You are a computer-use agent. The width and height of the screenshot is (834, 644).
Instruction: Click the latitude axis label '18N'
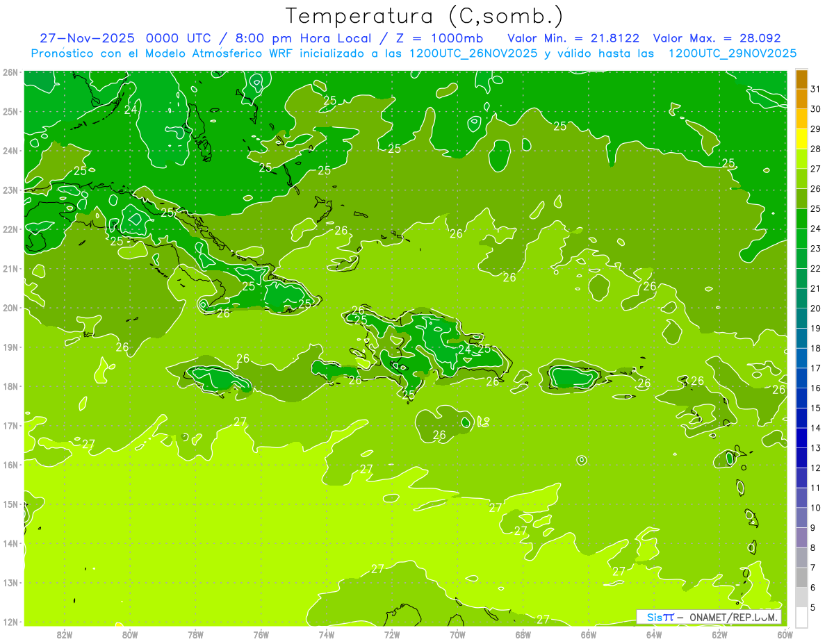(x=10, y=386)
